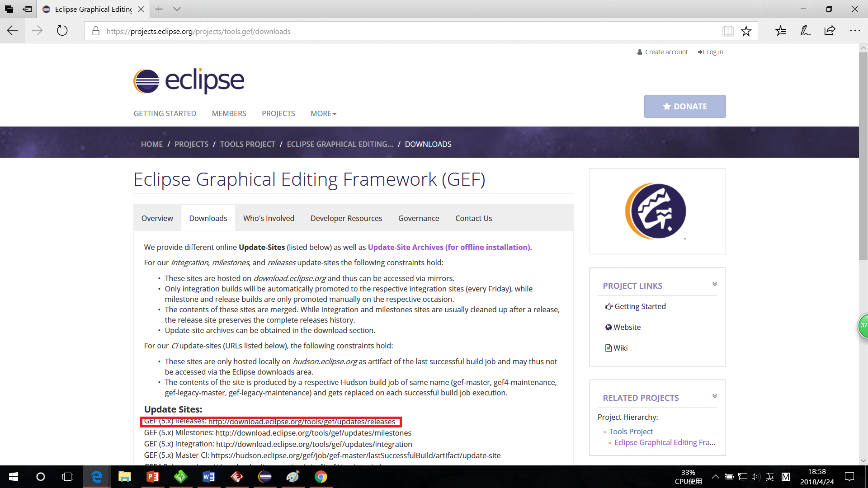Click the Add notes pen icon

805,31
